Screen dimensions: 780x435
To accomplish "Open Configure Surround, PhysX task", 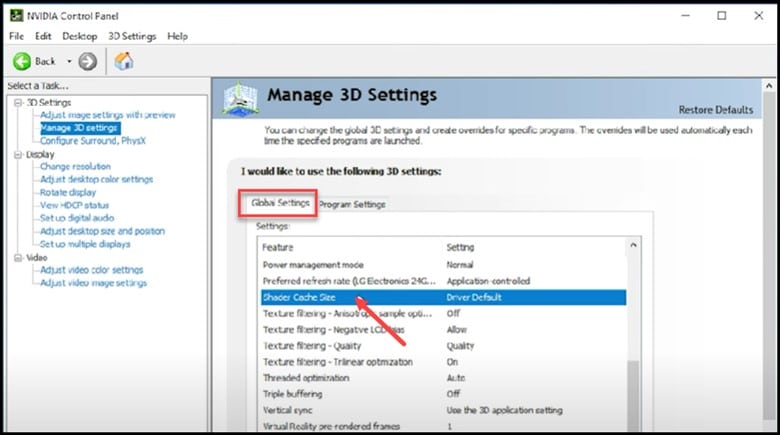I will [93, 140].
